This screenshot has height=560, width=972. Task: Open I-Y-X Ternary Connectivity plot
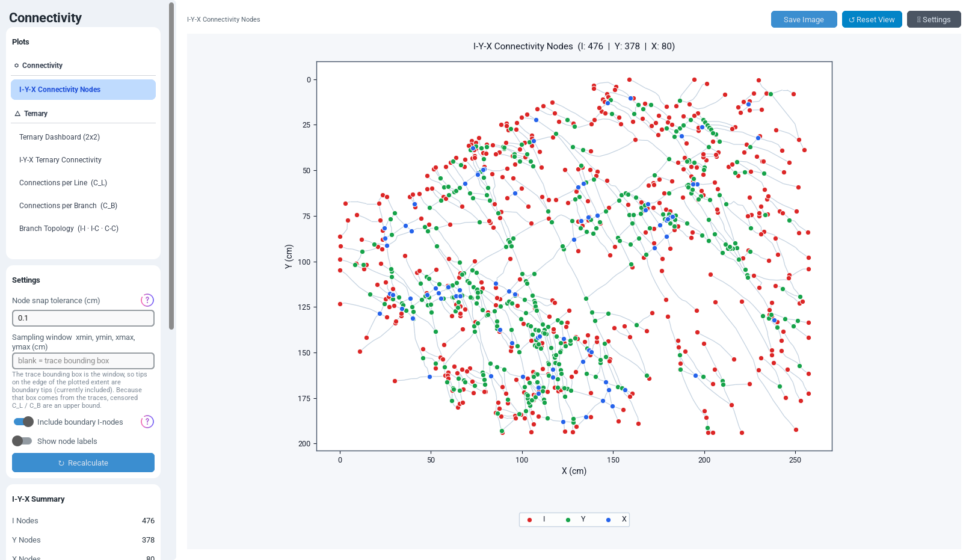coord(83,160)
